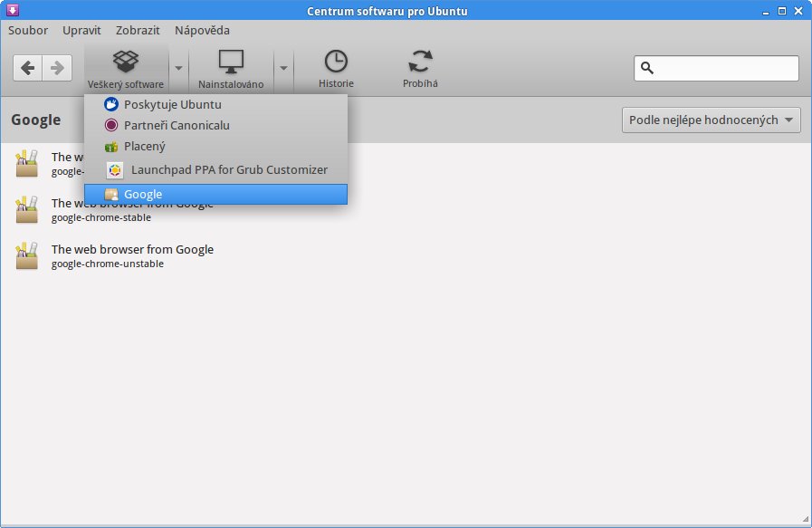Click the Canonical partners circle icon

(x=111, y=125)
